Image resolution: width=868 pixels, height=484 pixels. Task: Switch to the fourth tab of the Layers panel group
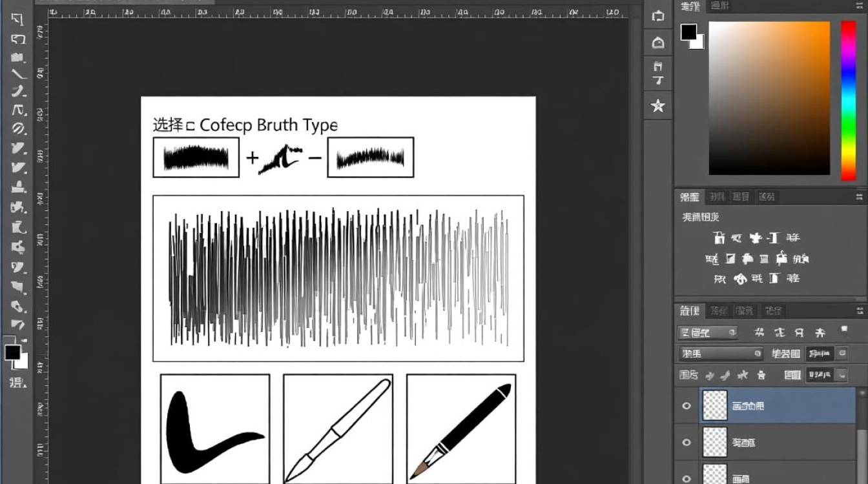[x=772, y=311]
